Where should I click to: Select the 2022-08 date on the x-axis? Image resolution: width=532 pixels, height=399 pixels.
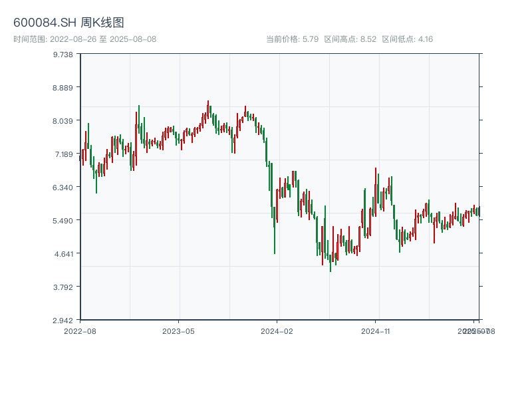[x=80, y=331]
